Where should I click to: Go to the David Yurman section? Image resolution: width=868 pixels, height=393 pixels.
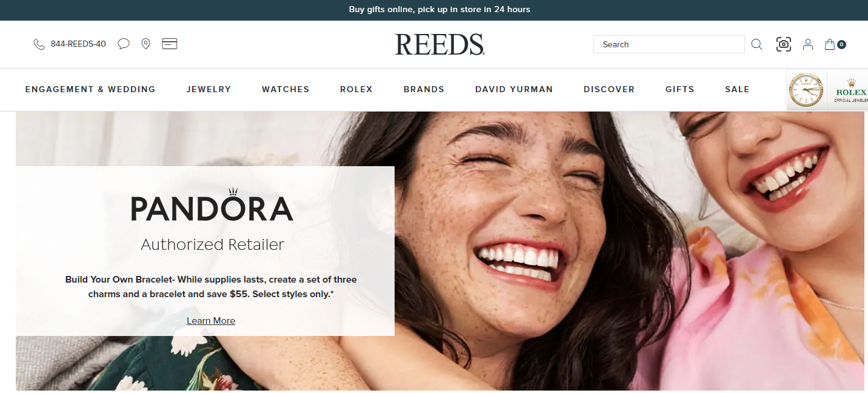coord(514,89)
